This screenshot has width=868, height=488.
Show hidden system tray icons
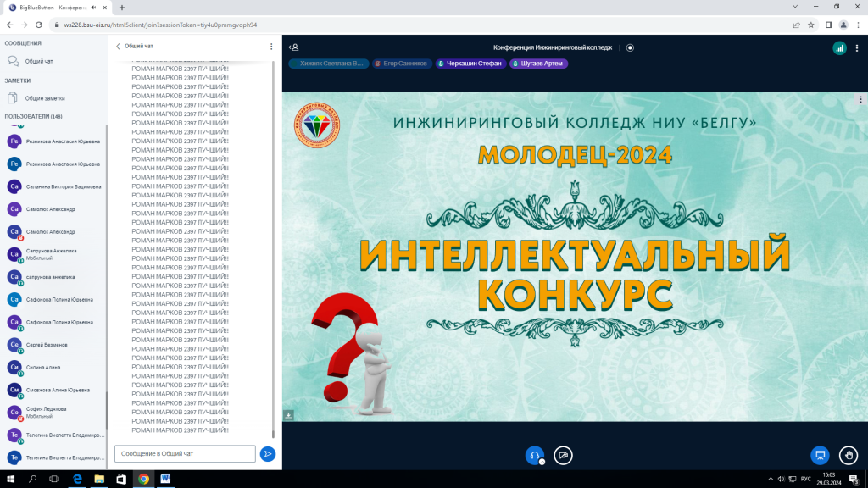(x=771, y=480)
